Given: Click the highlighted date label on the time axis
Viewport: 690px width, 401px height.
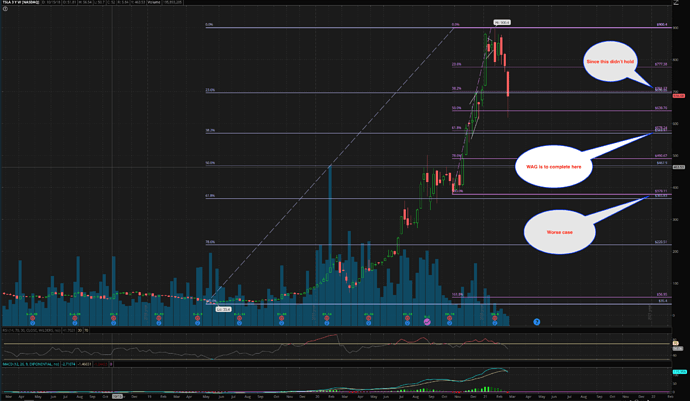Looking at the screenshot, I should (x=117, y=395).
